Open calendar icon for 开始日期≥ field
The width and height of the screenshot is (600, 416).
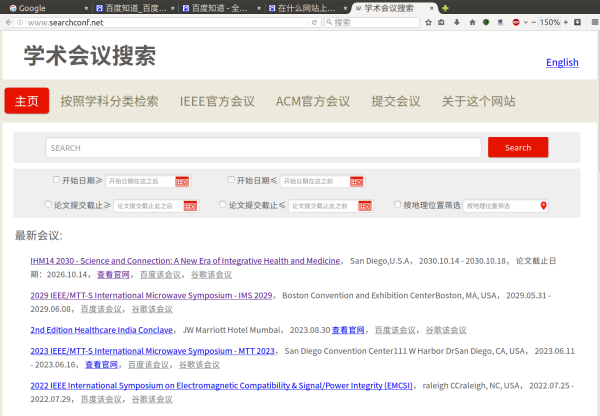pos(182,181)
